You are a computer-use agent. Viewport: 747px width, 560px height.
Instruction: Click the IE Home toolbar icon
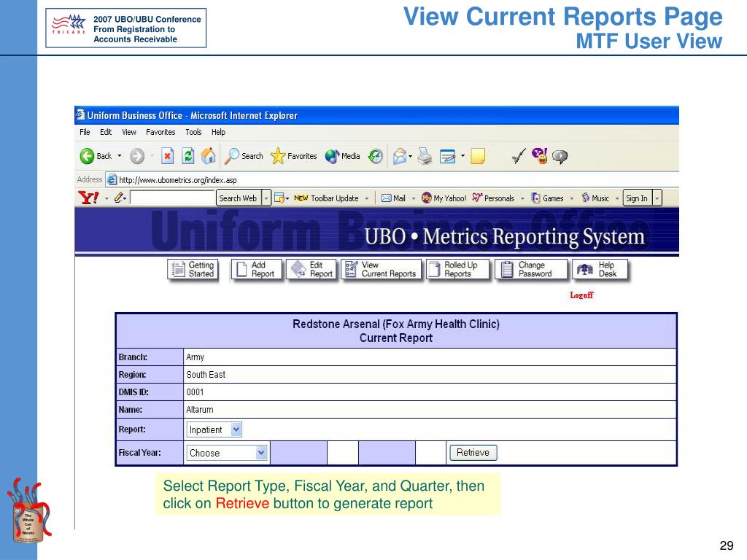[209, 155]
